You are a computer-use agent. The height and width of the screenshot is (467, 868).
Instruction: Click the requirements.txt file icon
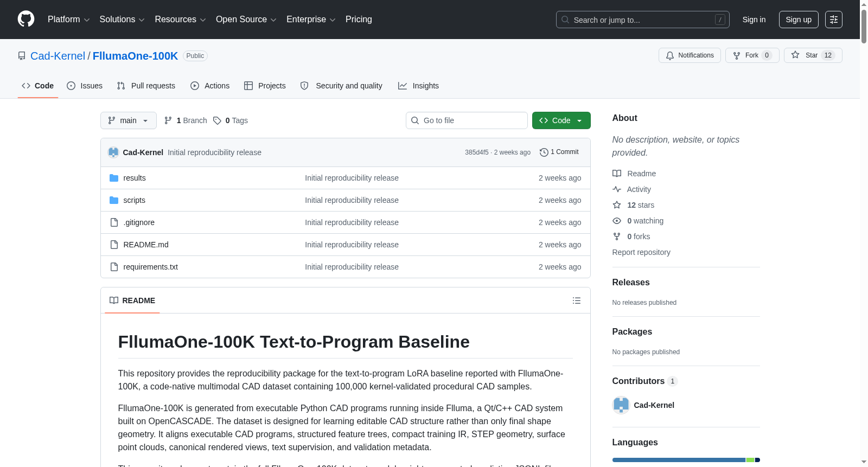pyautogui.click(x=114, y=267)
